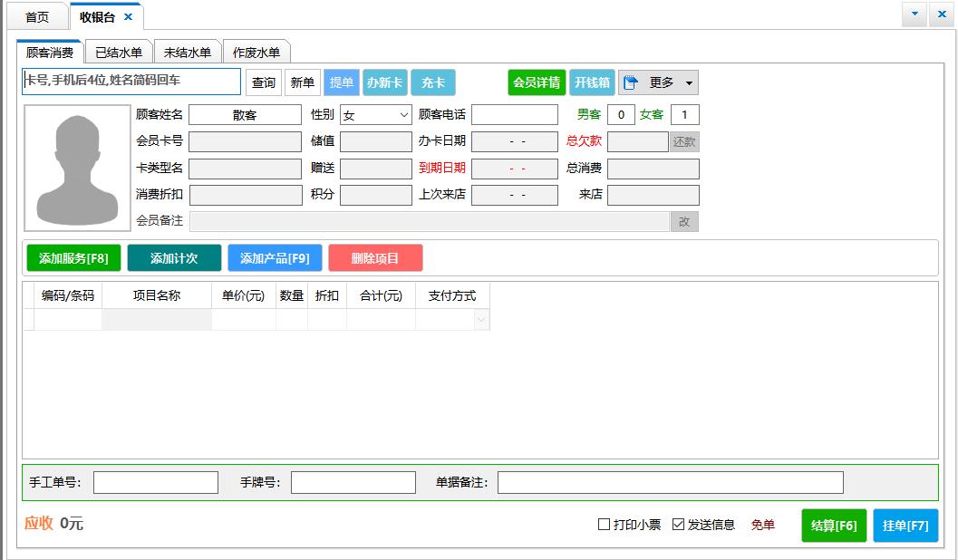Add a product using 添加产品[F9]
The height and width of the screenshot is (560, 958).
tap(276, 257)
